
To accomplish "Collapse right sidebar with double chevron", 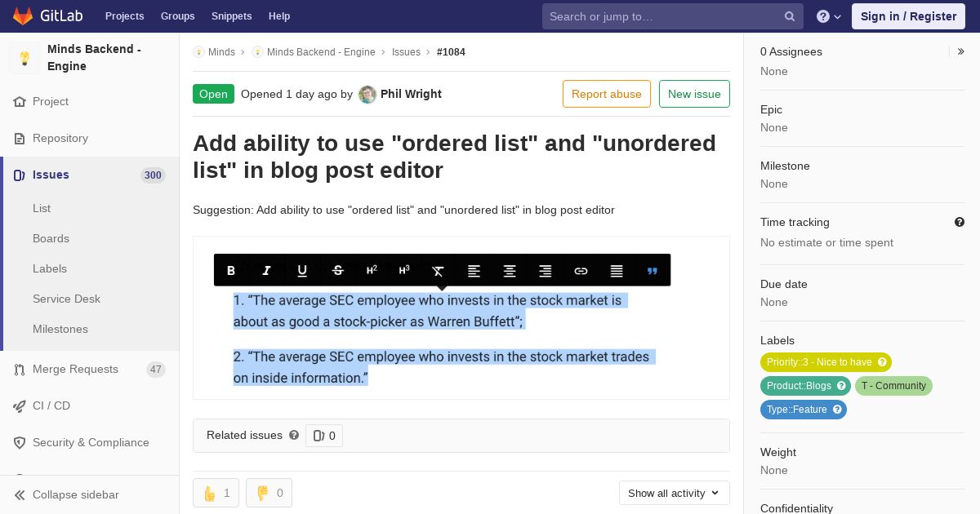I will point(961,51).
